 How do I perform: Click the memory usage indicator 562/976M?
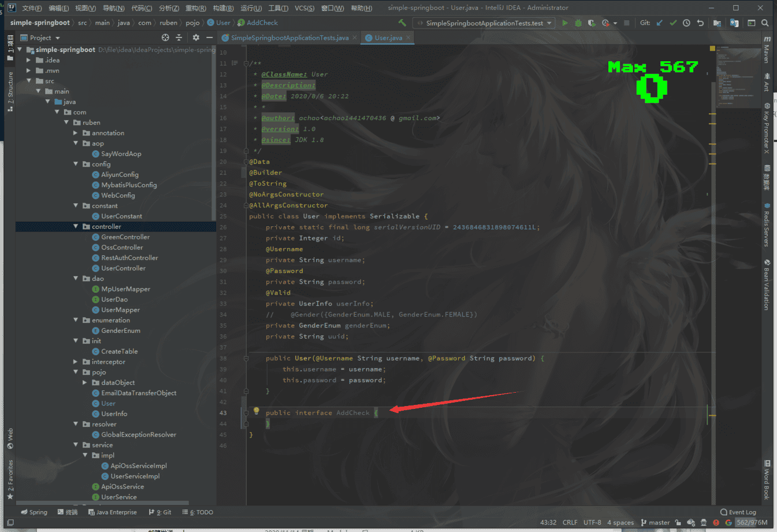[x=752, y=522]
